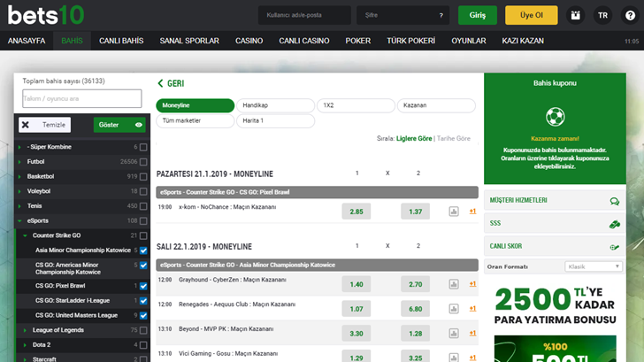Check the Futbol checkbox

[143, 162]
